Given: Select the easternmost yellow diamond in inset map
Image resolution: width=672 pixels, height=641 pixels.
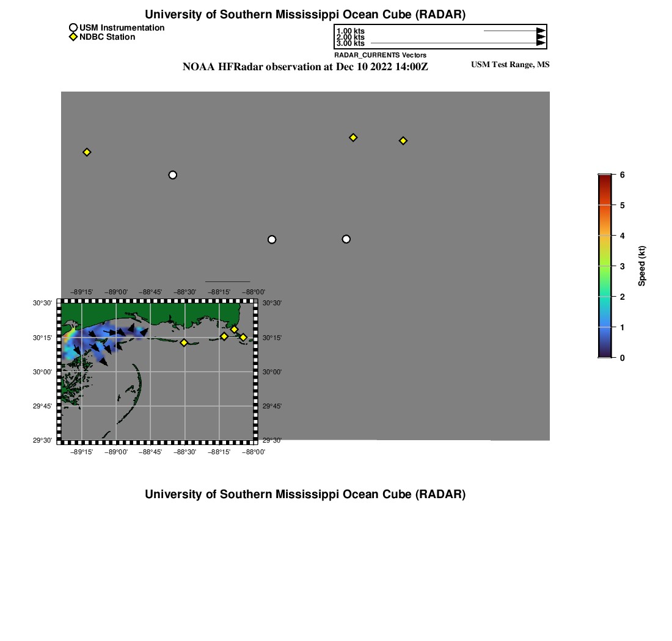Looking at the screenshot, I should pyautogui.click(x=243, y=338).
